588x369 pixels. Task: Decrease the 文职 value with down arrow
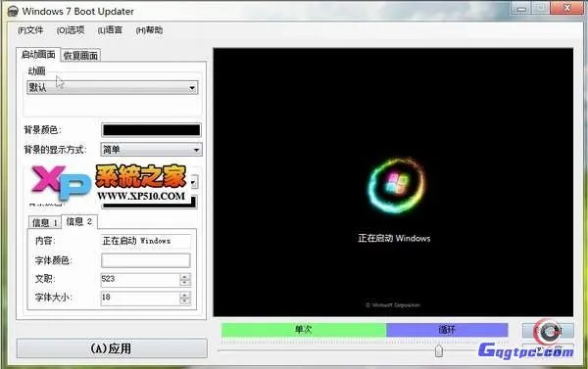pyautogui.click(x=185, y=283)
